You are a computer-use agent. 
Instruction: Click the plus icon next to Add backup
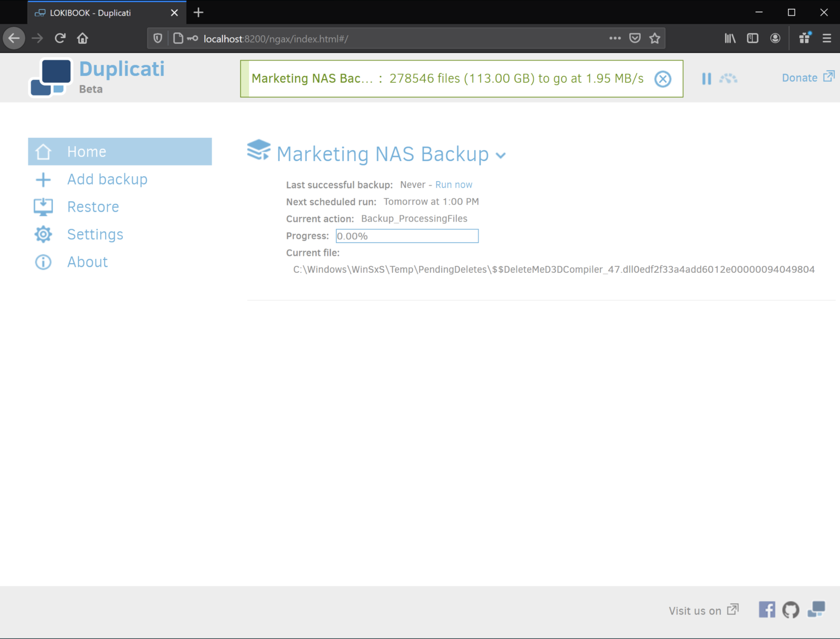43,179
